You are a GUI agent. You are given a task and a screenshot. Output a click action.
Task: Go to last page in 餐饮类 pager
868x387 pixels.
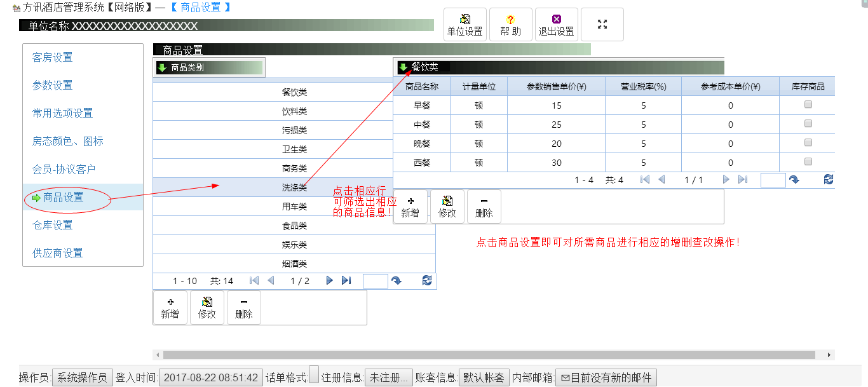tap(742, 180)
